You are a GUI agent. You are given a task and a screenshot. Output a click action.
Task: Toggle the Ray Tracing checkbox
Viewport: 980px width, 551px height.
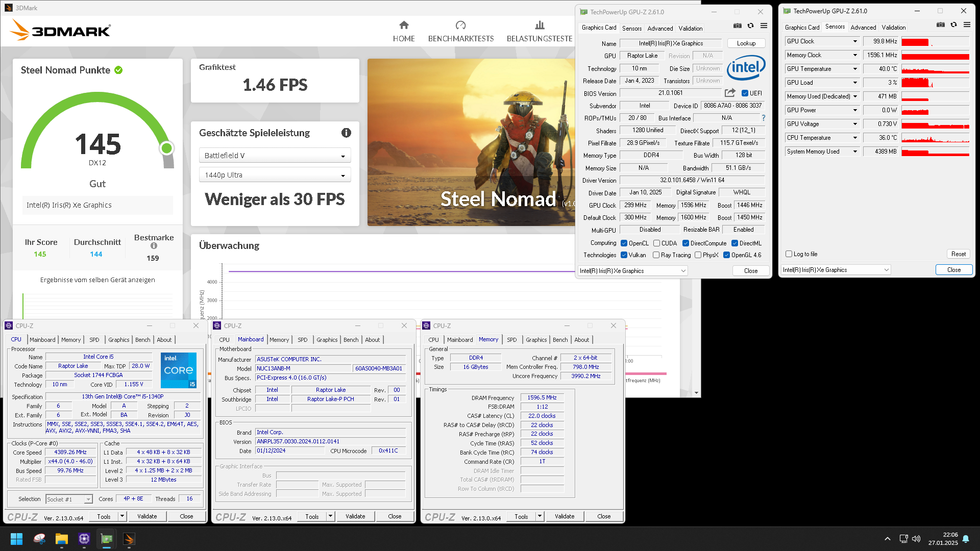(656, 255)
